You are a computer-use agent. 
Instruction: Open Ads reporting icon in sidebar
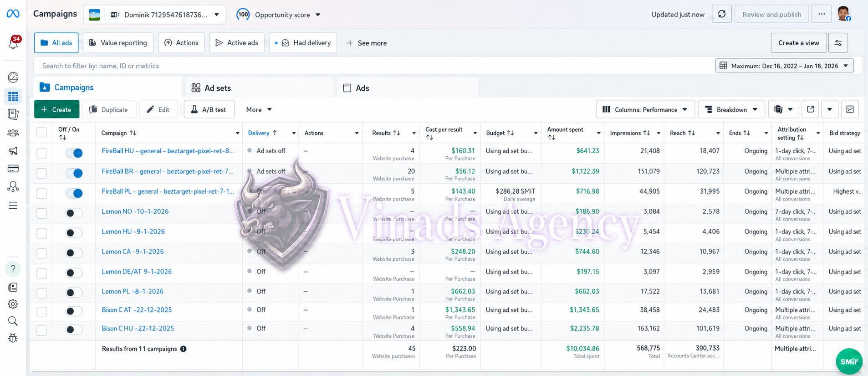coord(13,114)
